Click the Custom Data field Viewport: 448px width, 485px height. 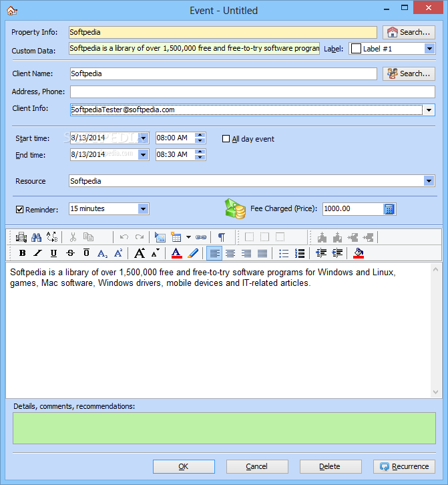tap(194, 49)
